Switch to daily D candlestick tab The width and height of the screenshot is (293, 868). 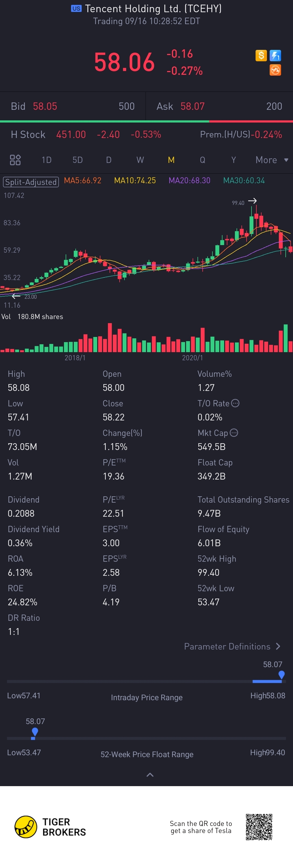pos(109,160)
